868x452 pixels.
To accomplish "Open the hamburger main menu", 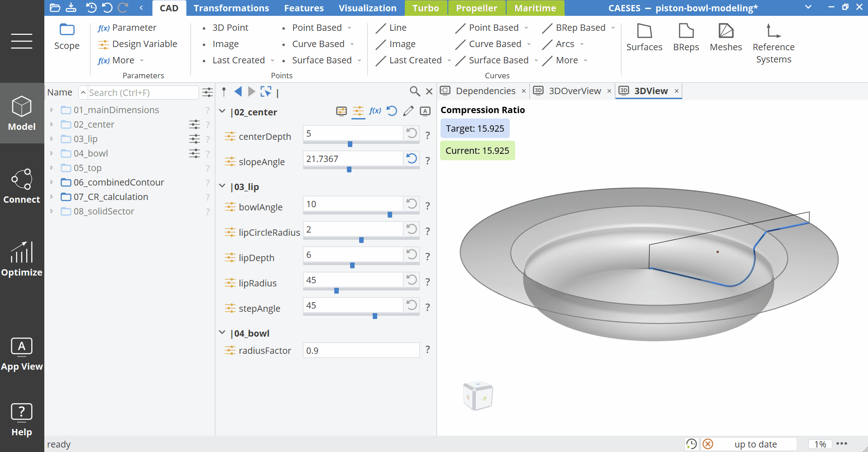I will [22, 41].
